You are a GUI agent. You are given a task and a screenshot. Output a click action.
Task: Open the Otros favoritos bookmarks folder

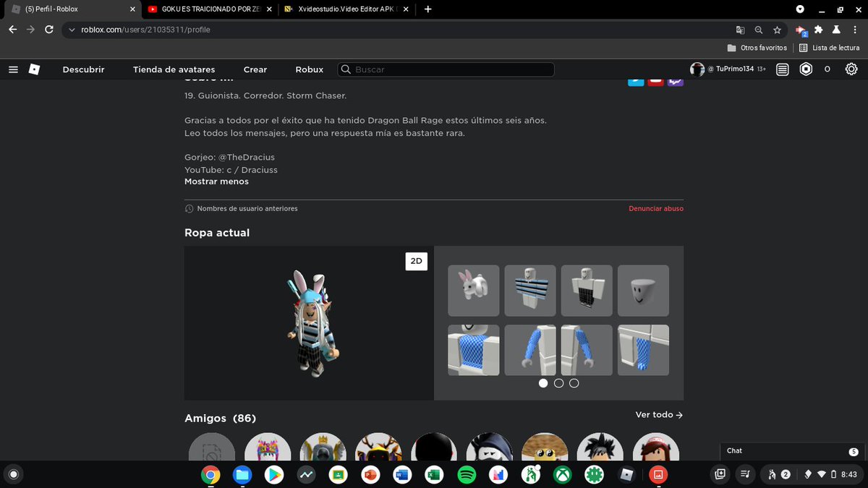click(x=757, y=48)
